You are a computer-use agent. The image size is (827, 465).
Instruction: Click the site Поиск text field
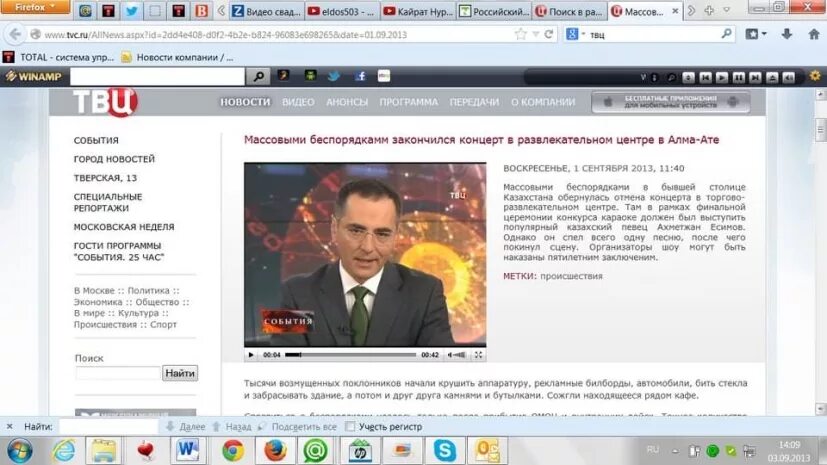118,373
